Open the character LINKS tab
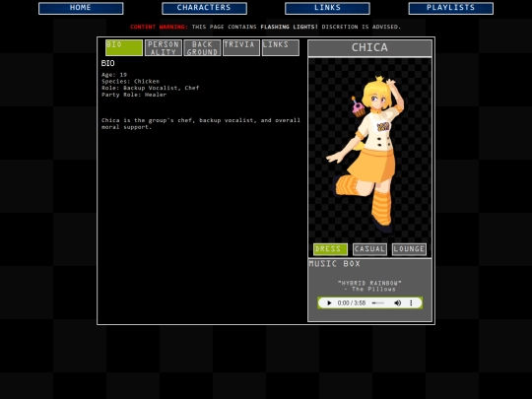 pos(281,47)
